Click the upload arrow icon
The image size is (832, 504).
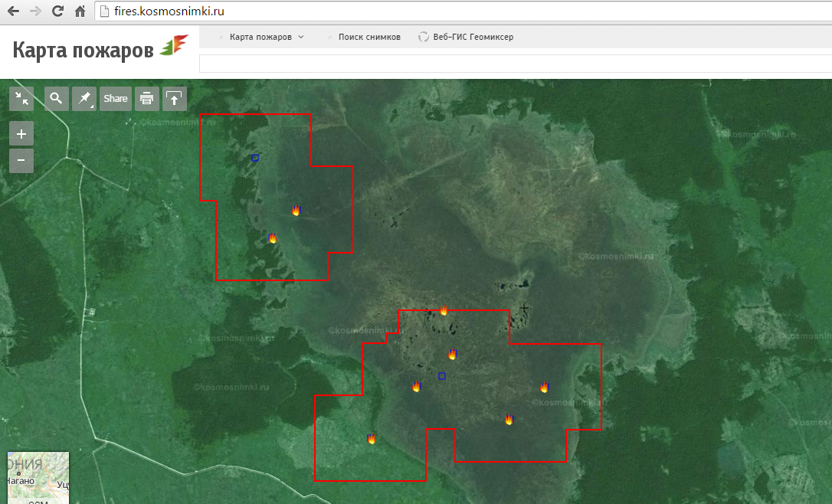tap(175, 99)
